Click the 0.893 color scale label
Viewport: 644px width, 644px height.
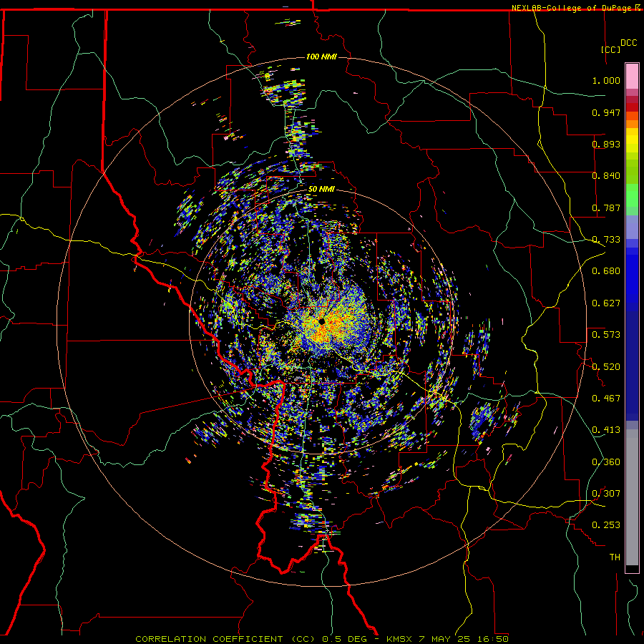pos(606,144)
